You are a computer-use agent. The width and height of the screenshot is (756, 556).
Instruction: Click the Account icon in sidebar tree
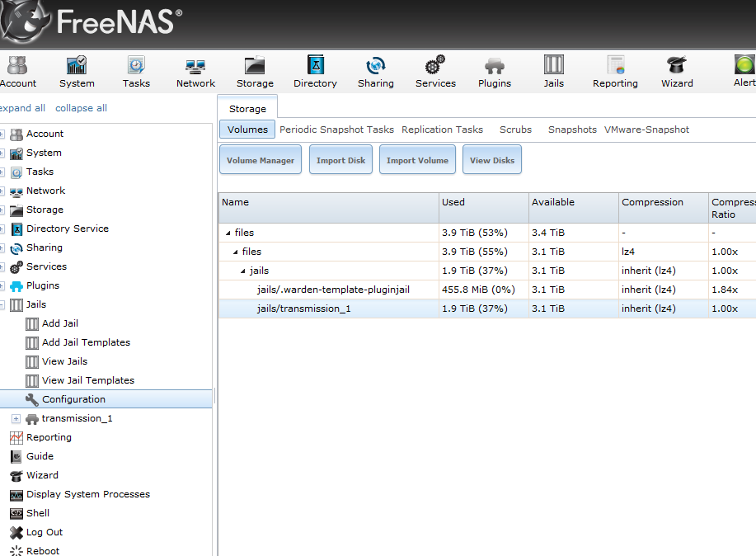(x=16, y=134)
